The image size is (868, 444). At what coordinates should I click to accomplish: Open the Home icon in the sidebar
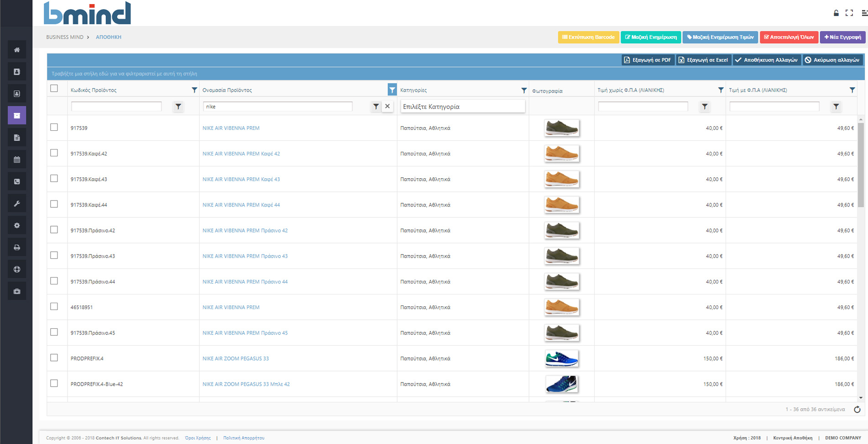tap(17, 50)
